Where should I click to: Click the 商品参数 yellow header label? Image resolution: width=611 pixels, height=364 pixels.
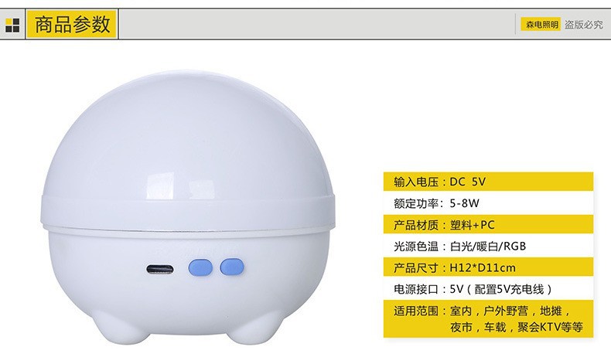coord(72,24)
